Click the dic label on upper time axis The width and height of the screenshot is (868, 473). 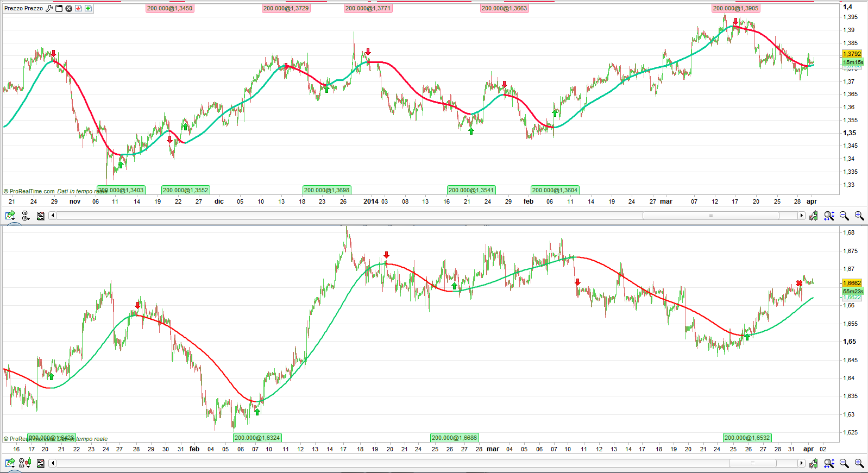click(219, 201)
